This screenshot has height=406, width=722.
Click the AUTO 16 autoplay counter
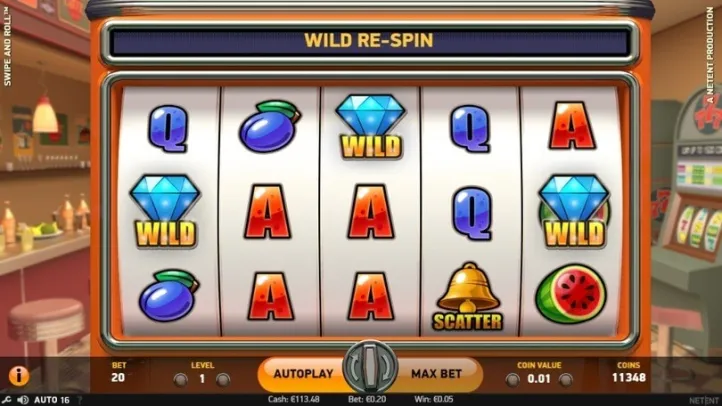tap(52, 400)
